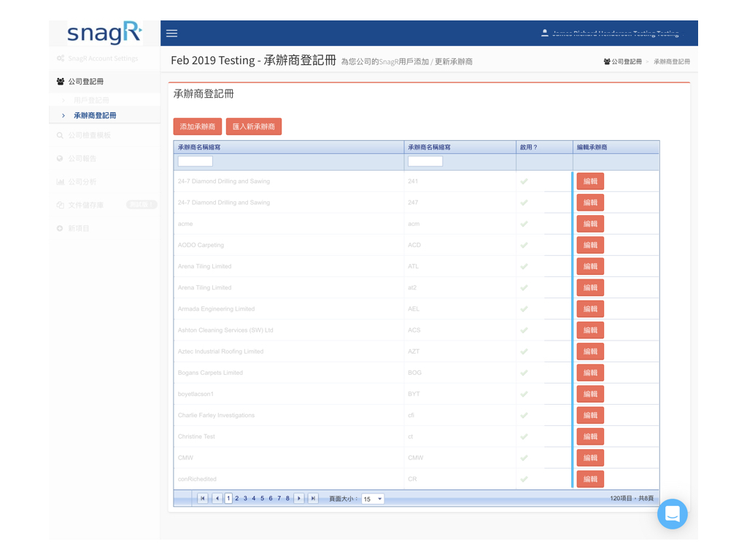Toggle enabled checkmark for conRichedited
Screen dimensions: 747x560
[x=524, y=479]
